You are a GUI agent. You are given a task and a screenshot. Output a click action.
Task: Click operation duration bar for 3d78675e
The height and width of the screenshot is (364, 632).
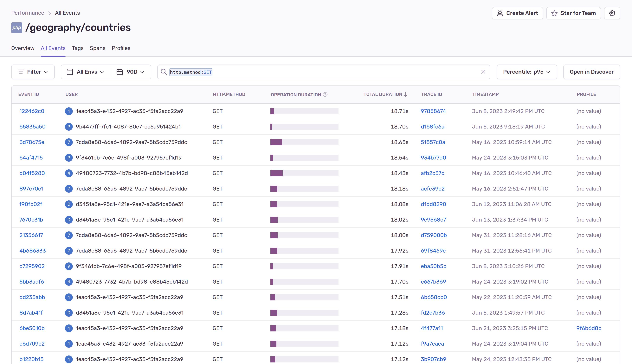click(x=304, y=142)
